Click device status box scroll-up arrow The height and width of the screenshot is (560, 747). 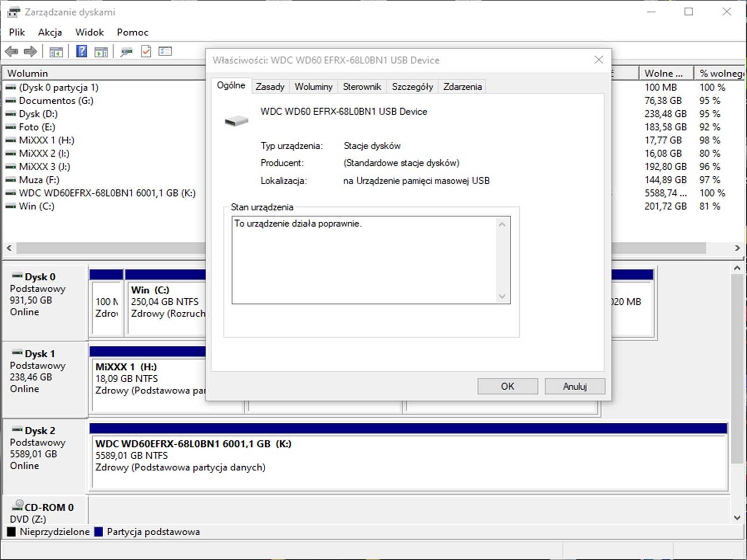coord(502,224)
